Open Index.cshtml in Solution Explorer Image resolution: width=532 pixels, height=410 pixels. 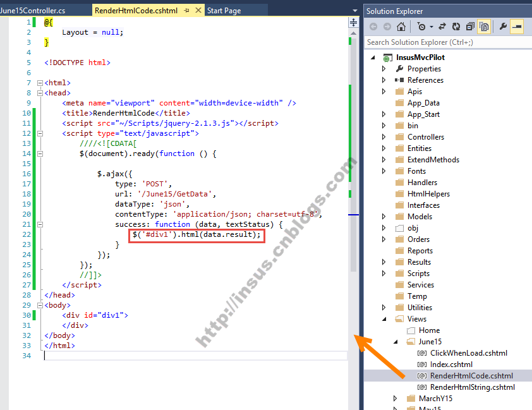(451, 365)
